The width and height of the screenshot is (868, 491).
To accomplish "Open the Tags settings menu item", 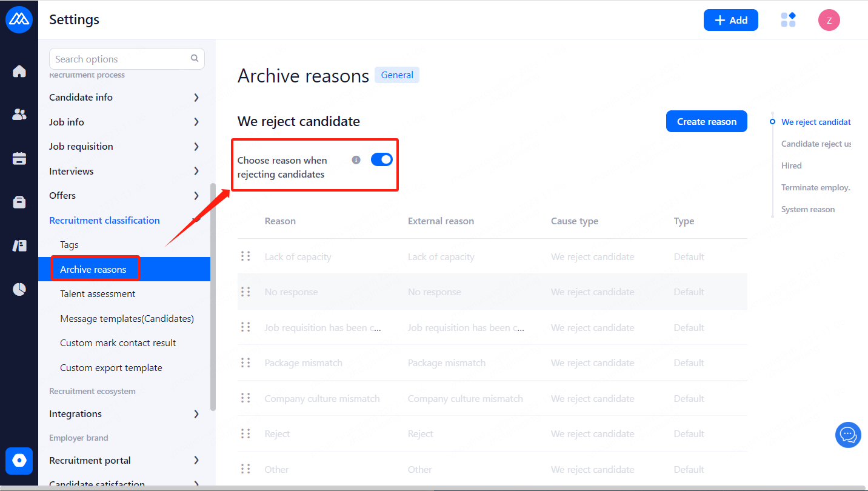I will click(70, 245).
